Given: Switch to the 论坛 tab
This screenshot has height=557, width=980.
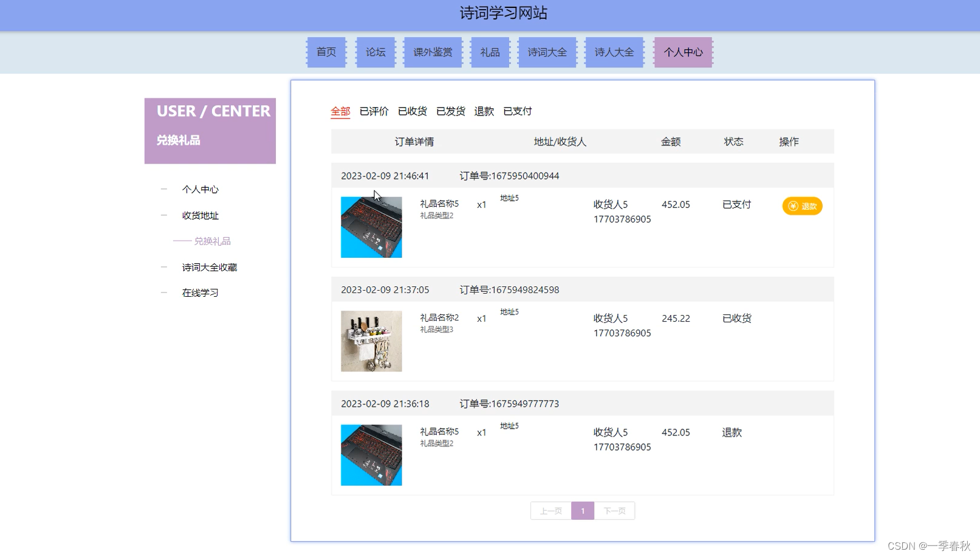Looking at the screenshot, I should point(375,52).
